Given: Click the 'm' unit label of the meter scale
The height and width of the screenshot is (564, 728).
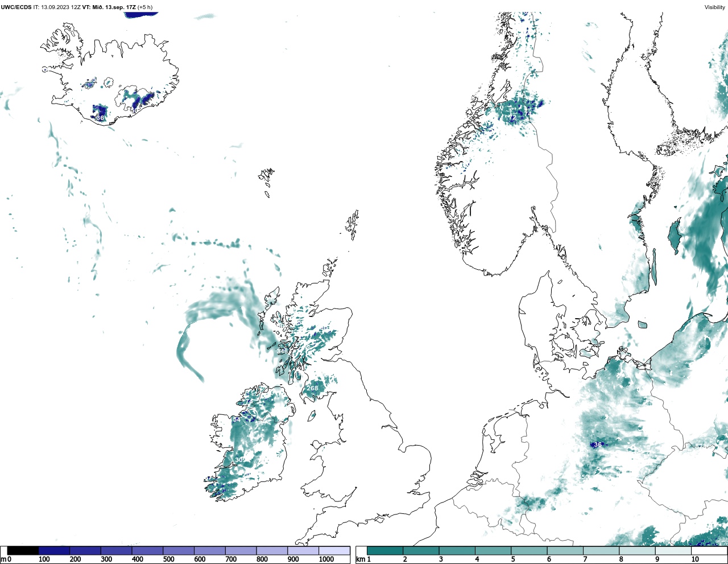Looking at the screenshot, I should click(3, 559).
